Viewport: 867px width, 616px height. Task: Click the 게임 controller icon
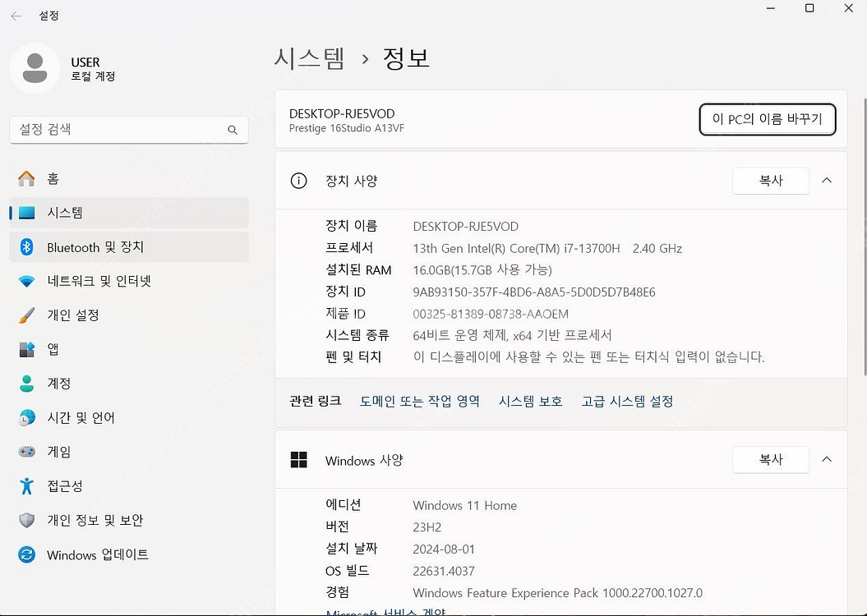tap(26, 452)
